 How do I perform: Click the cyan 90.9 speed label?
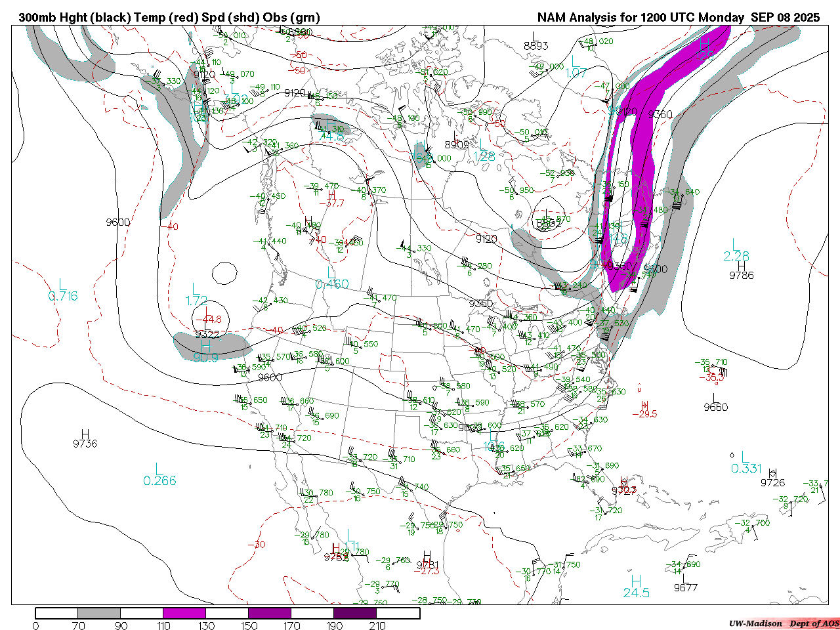point(205,358)
